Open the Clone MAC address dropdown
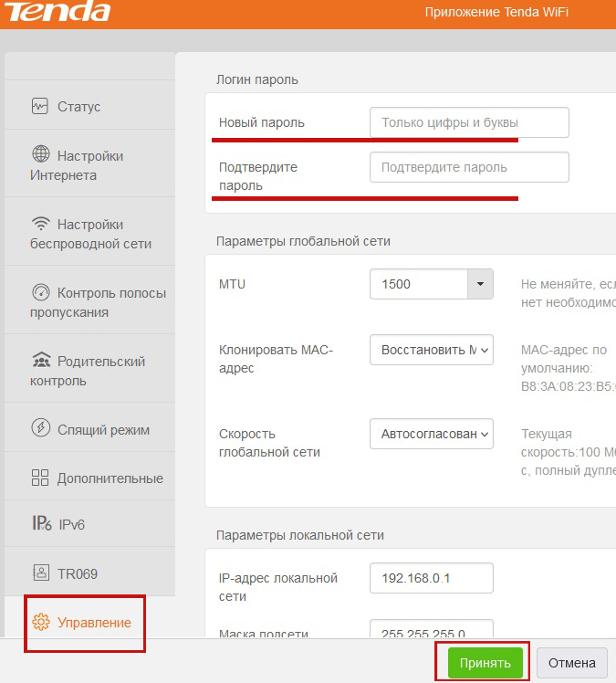This screenshot has width=616, height=683. pyautogui.click(x=431, y=350)
